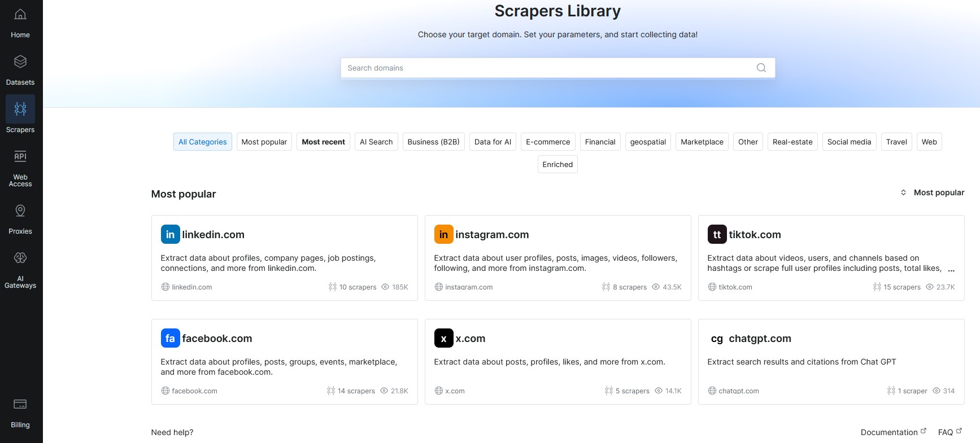Click globe icon beside tiktok.com link
The image size is (980, 443).
click(712, 287)
